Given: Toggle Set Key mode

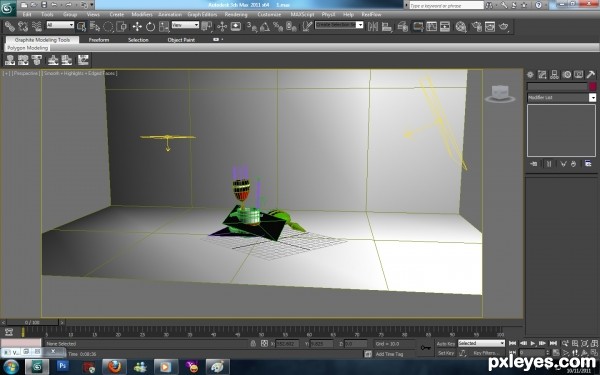Looking at the screenshot, I should (x=446, y=353).
